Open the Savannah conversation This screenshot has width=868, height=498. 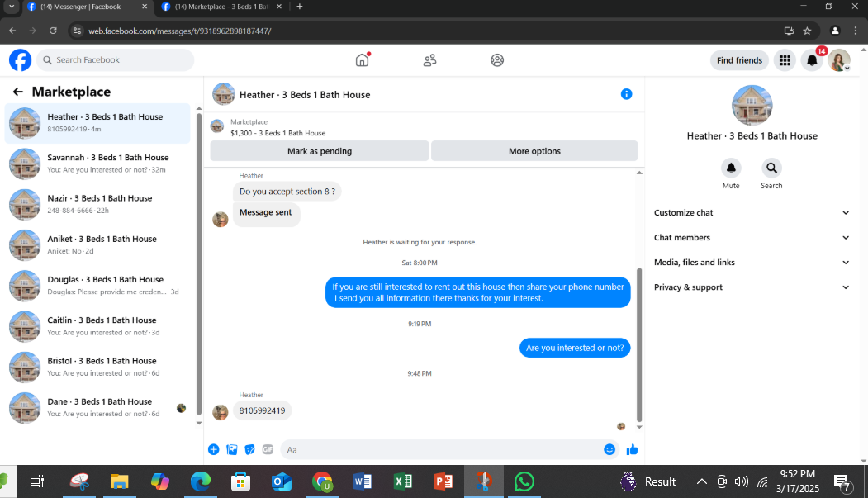(97, 164)
